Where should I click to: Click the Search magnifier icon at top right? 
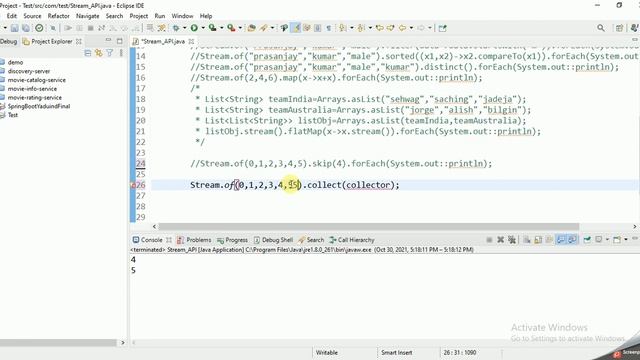tap(601, 28)
